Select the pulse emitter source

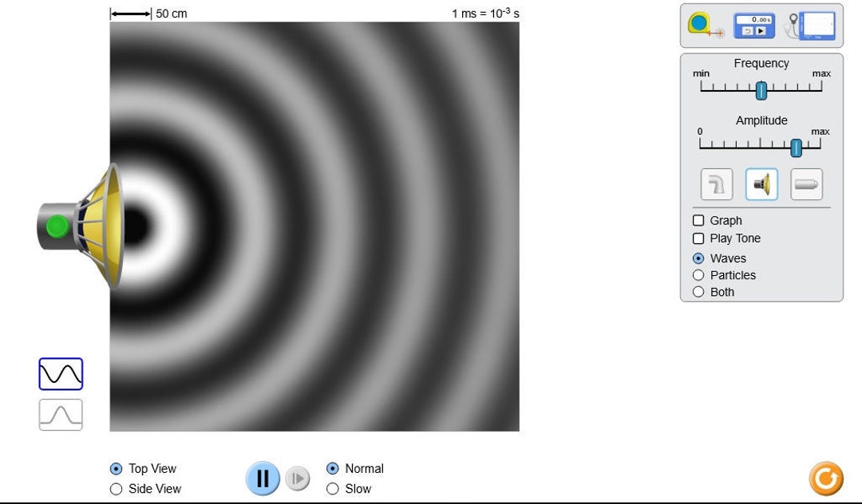click(x=806, y=184)
